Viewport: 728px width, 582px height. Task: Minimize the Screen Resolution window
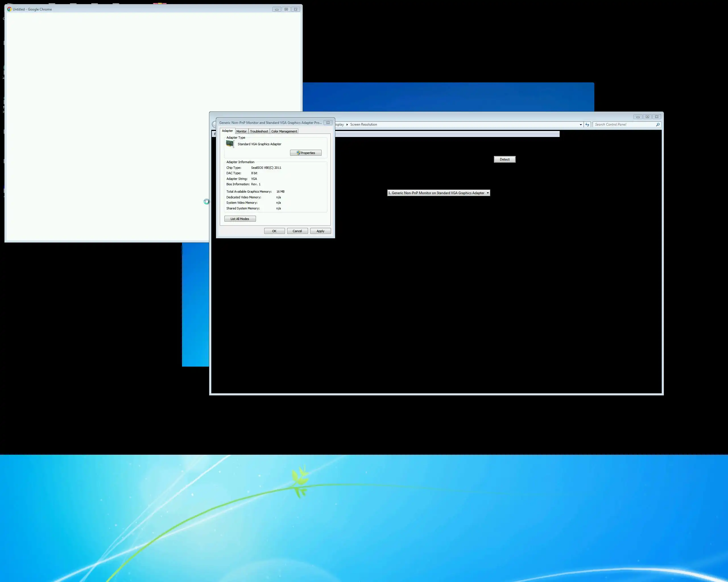(x=638, y=117)
